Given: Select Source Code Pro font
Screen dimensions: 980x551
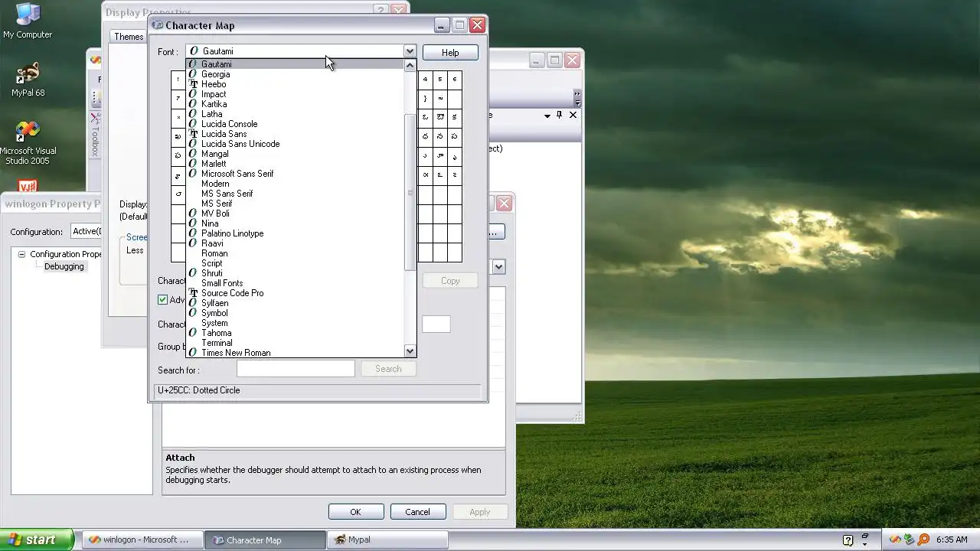Looking at the screenshot, I should 295,293.
